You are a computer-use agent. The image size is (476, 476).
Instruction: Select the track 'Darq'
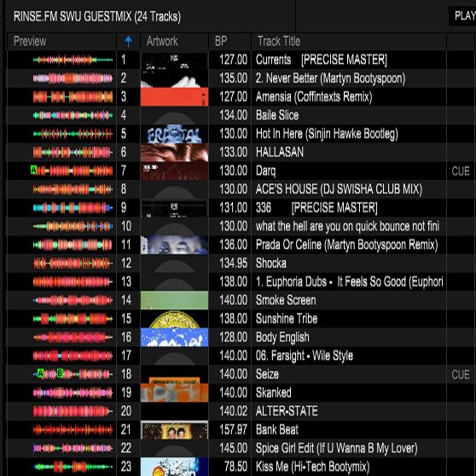(x=265, y=171)
